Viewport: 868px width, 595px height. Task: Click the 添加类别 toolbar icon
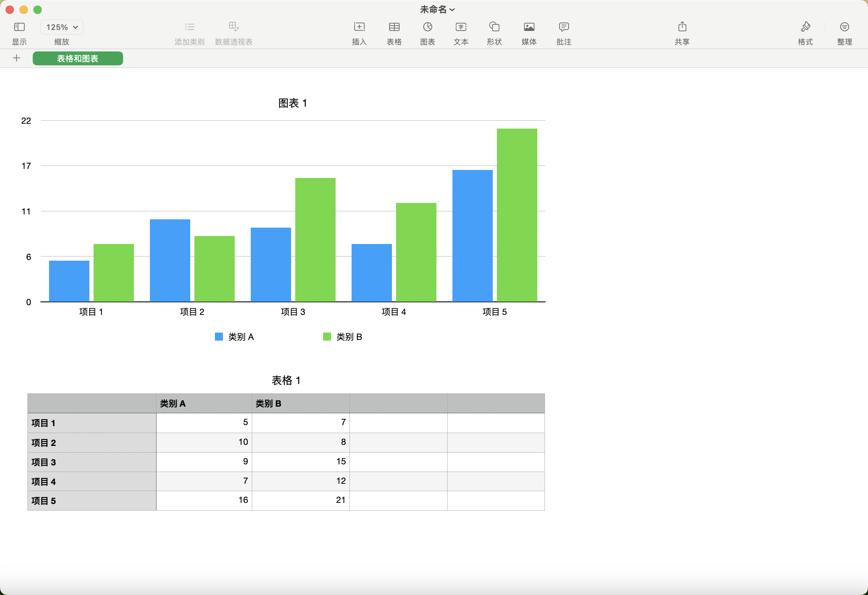(190, 27)
